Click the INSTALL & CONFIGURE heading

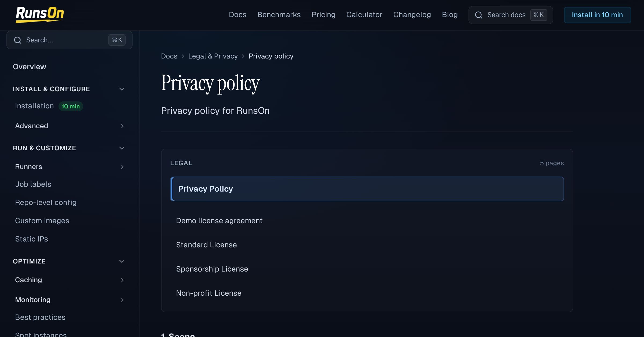pyautogui.click(x=51, y=89)
